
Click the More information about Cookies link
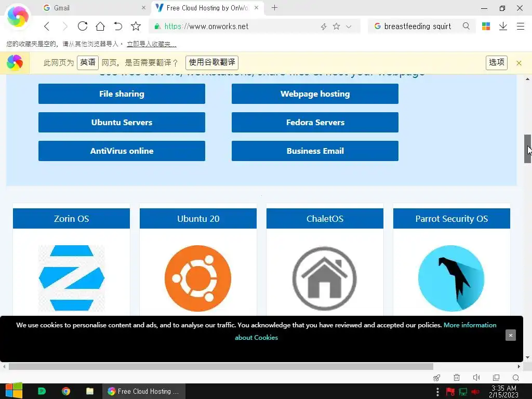click(470, 325)
